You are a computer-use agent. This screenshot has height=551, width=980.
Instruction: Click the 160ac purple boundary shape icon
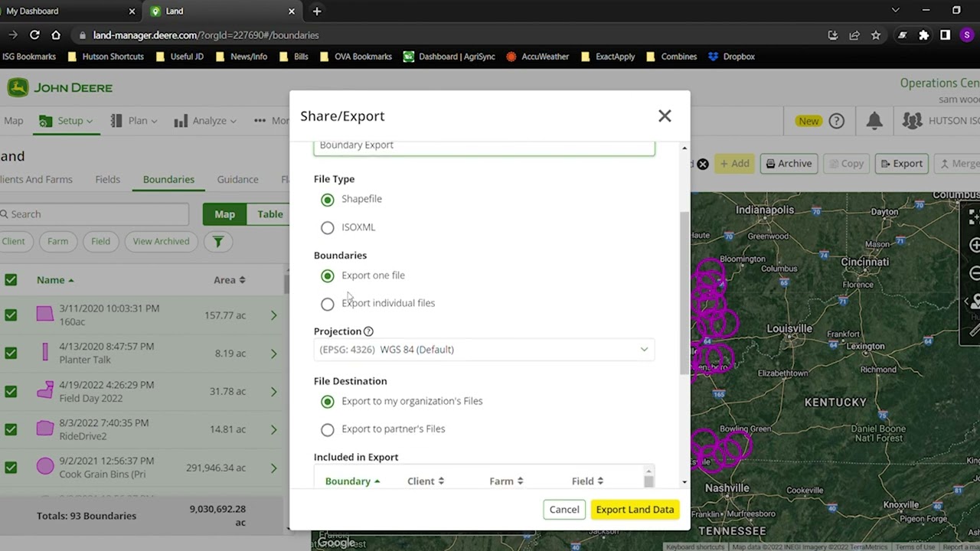click(x=45, y=315)
